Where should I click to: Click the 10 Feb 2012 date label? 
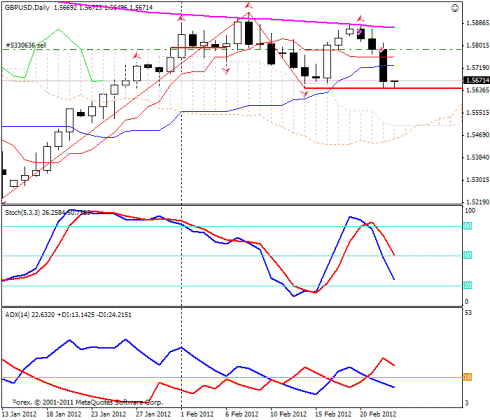click(289, 414)
